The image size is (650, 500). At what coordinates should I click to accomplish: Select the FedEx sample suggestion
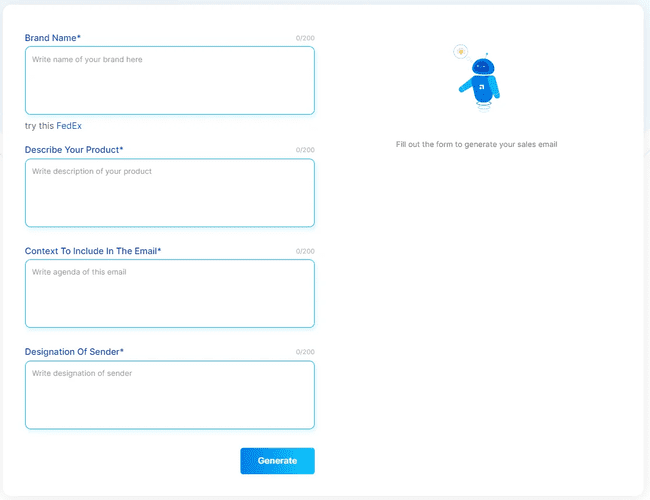(69, 126)
